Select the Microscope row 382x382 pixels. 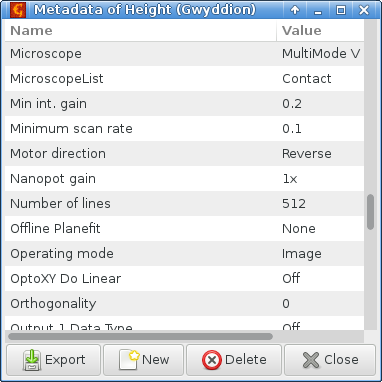184,54
